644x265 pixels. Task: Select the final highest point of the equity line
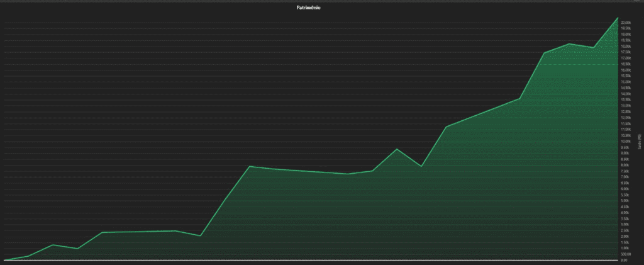click(x=618, y=18)
